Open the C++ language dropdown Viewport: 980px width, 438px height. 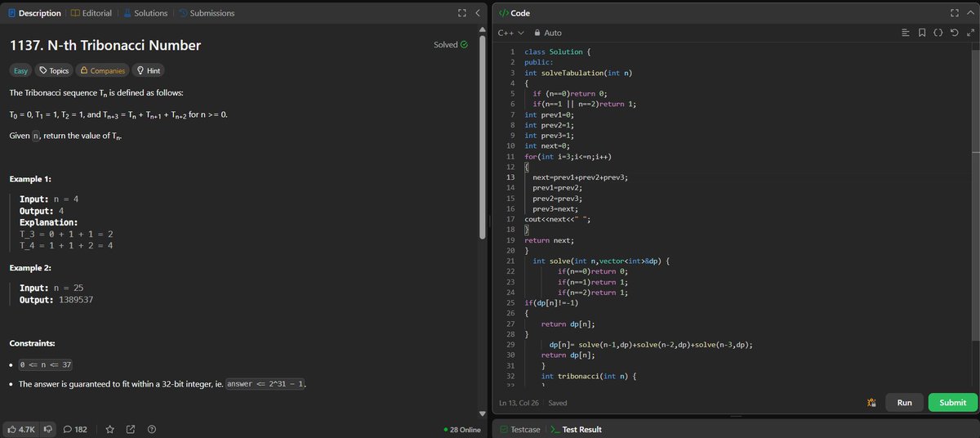click(x=510, y=33)
